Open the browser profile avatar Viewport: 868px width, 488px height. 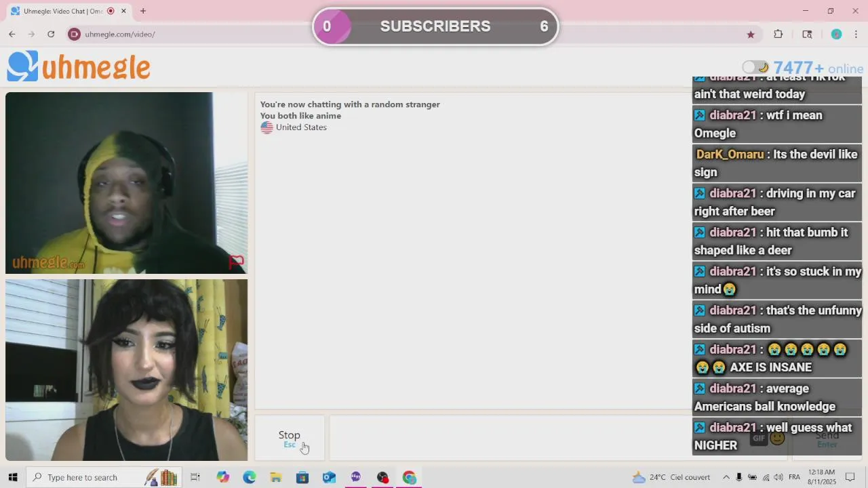836,34
